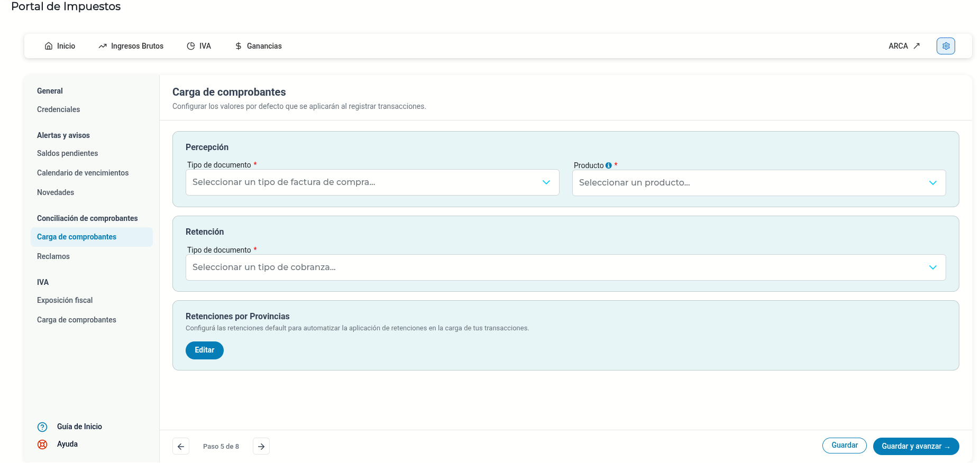Select Credenciales in the sidebar

pyautogui.click(x=59, y=109)
